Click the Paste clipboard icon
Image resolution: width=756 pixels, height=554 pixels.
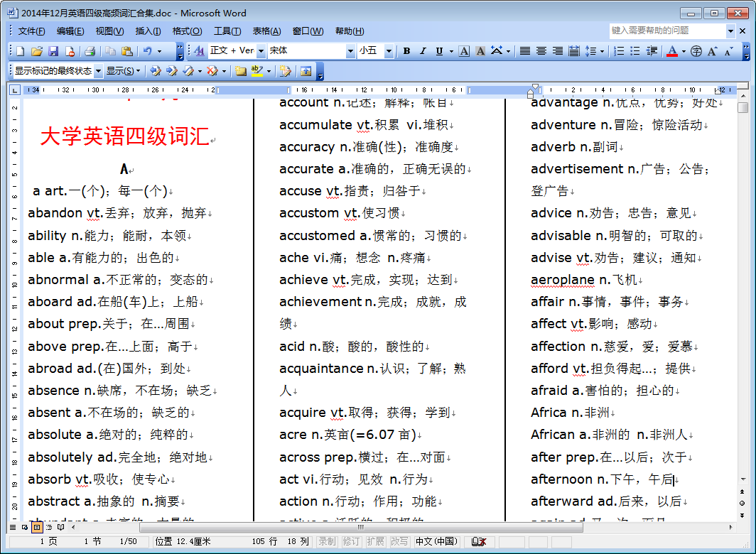tap(126, 51)
